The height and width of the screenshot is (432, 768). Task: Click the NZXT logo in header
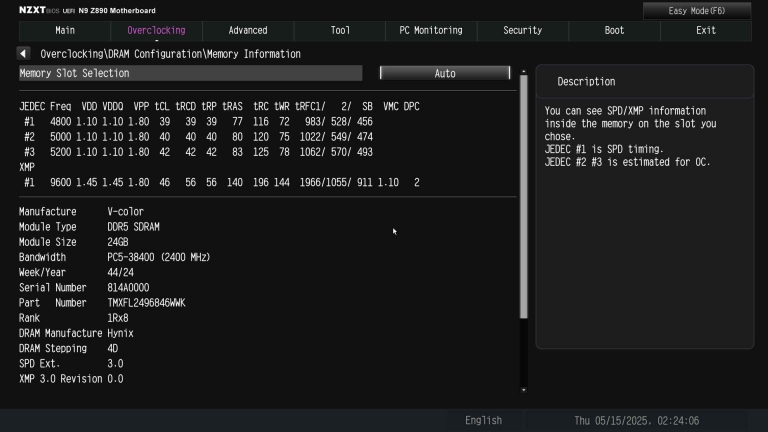point(32,10)
